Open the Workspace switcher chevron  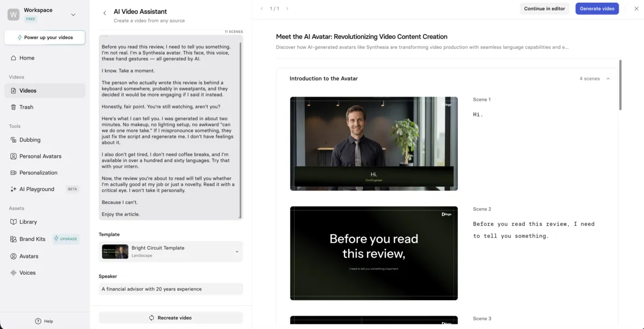74,14
